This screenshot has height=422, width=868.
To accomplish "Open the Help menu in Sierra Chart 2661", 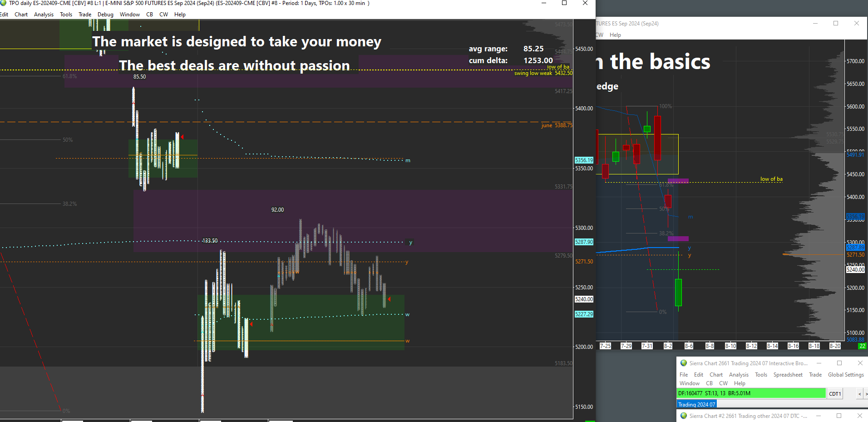I will (740, 383).
